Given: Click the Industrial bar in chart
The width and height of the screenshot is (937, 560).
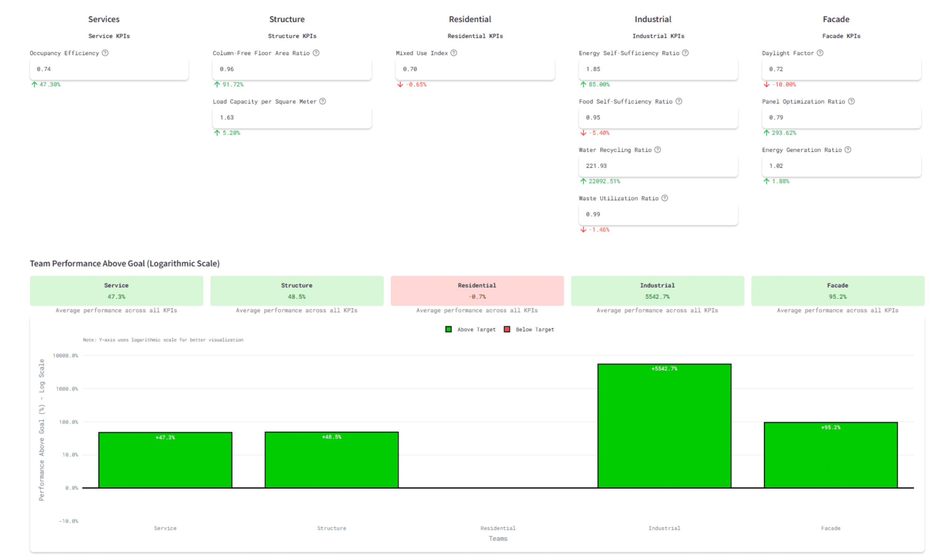Looking at the screenshot, I should [x=664, y=426].
